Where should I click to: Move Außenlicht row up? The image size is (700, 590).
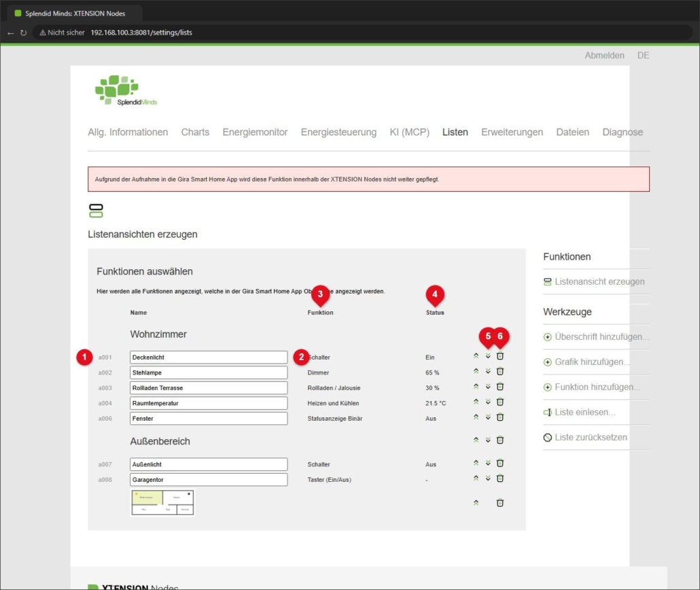click(x=476, y=463)
